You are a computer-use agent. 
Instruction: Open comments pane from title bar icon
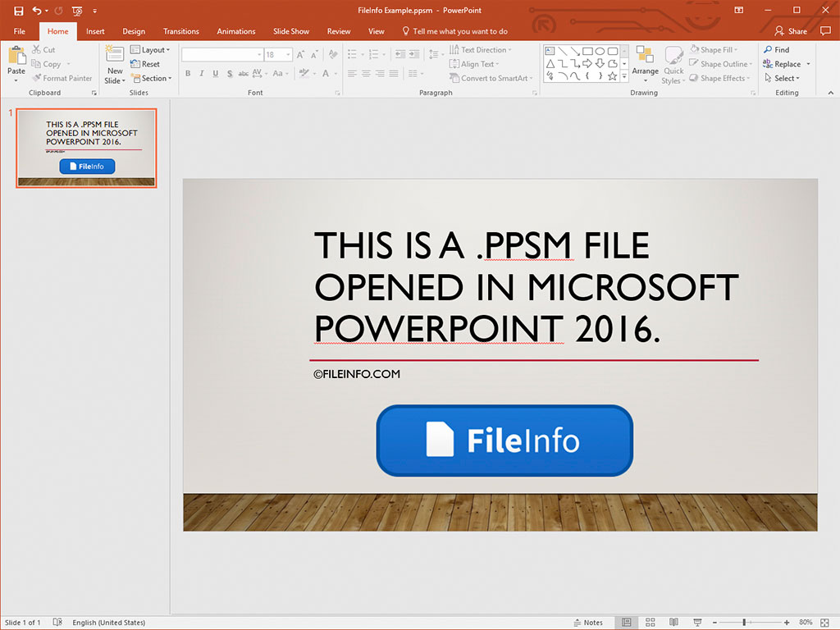click(825, 31)
